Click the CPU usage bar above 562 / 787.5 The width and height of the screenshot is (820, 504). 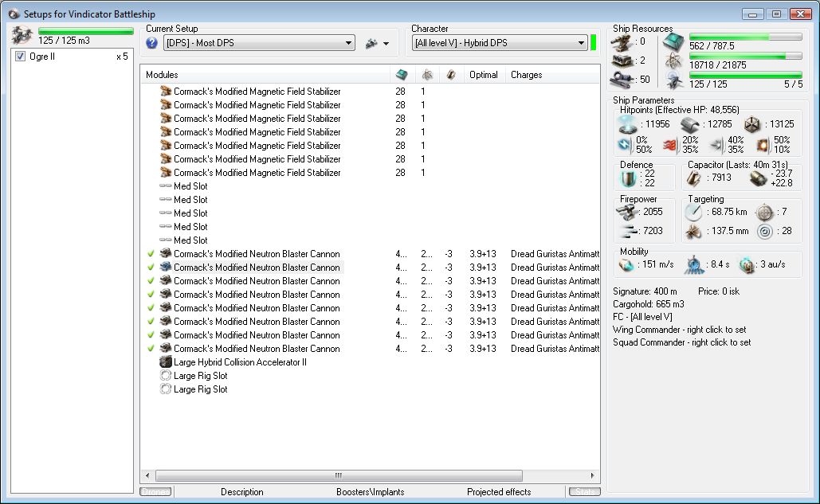click(x=746, y=37)
